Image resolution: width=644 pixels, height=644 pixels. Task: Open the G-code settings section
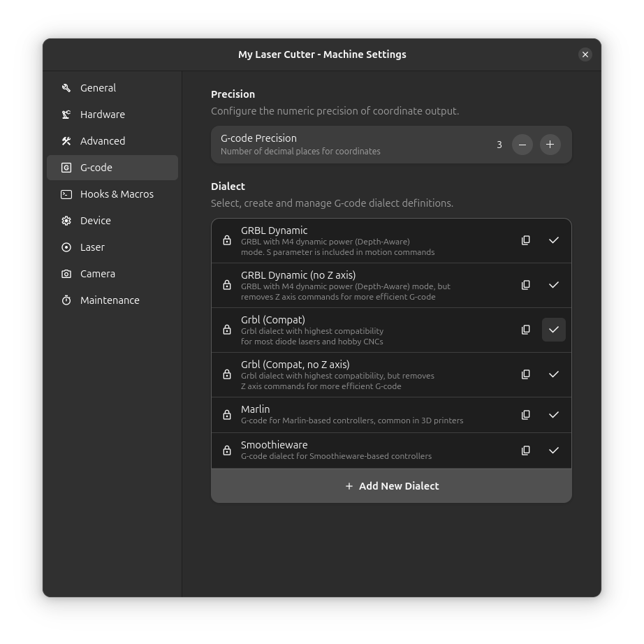[x=96, y=168]
